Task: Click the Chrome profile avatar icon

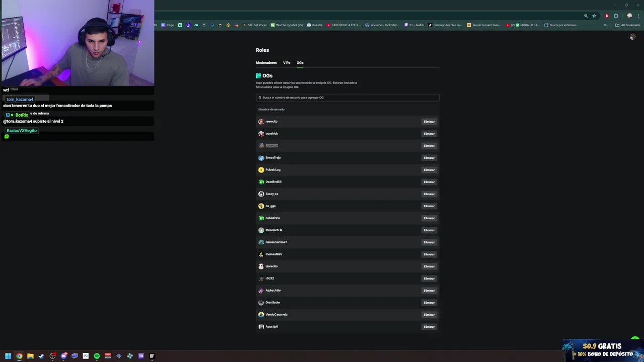Action: [629, 16]
